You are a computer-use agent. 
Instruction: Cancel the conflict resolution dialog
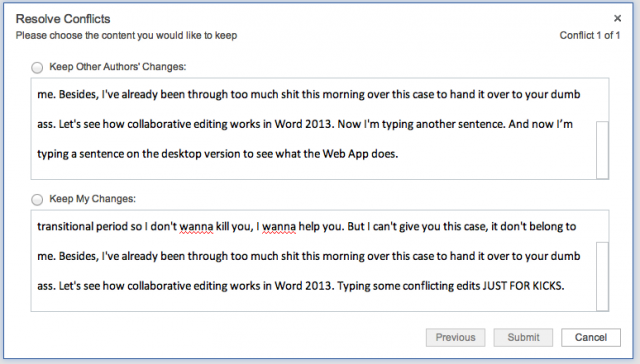click(591, 337)
